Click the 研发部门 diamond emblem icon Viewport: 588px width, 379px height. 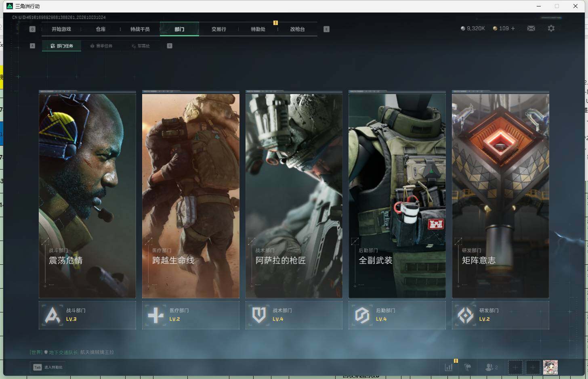pyautogui.click(x=465, y=315)
